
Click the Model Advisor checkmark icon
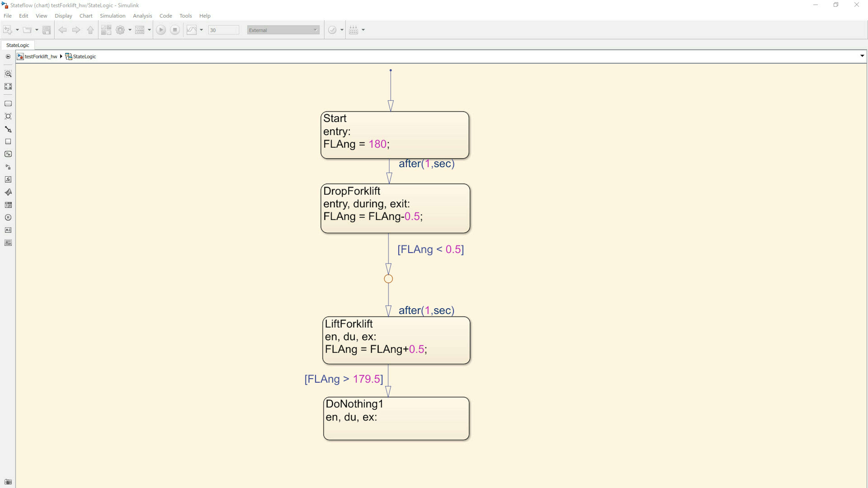click(x=332, y=30)
